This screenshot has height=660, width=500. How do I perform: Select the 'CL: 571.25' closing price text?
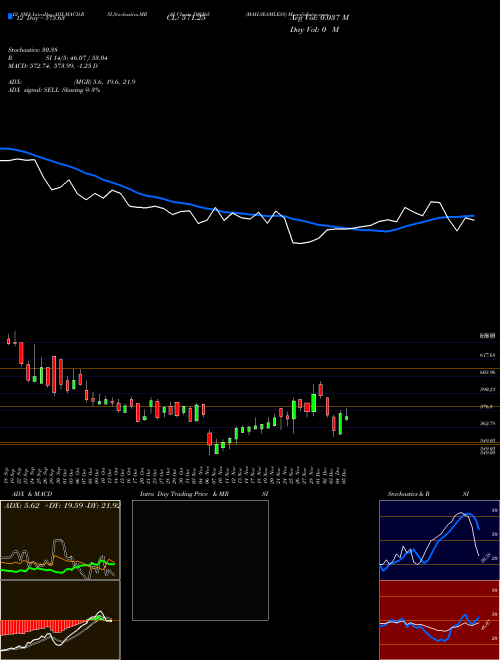click(186, 17)
